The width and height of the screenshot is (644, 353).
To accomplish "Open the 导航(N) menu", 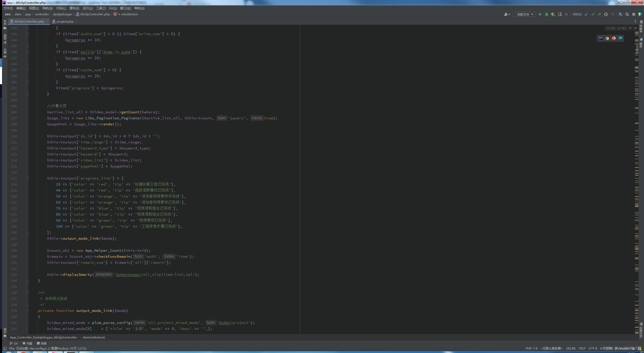I will 47,8.
